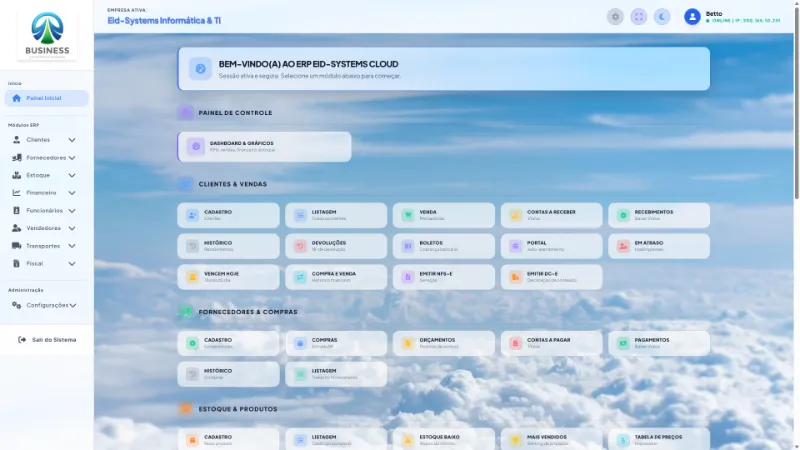
Task: Expand the Financeiro menu chevron
Action: tap(72, 193)
